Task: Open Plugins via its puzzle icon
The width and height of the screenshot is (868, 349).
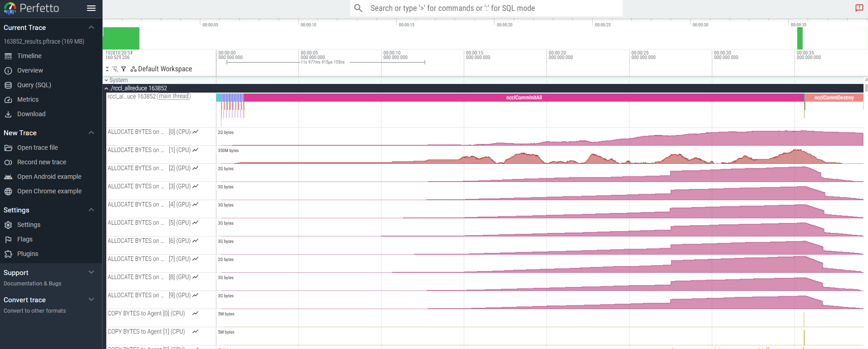Action: 8,254
